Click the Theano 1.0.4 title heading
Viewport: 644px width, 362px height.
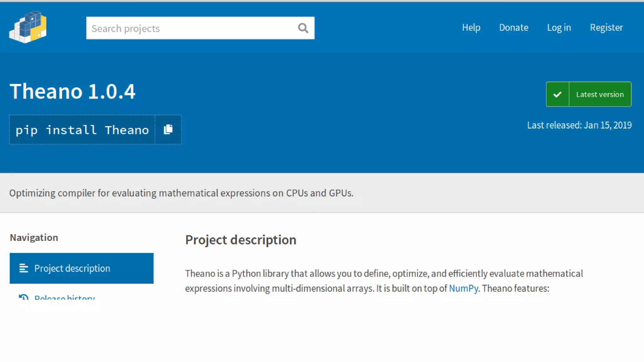(x=72, y=91)
